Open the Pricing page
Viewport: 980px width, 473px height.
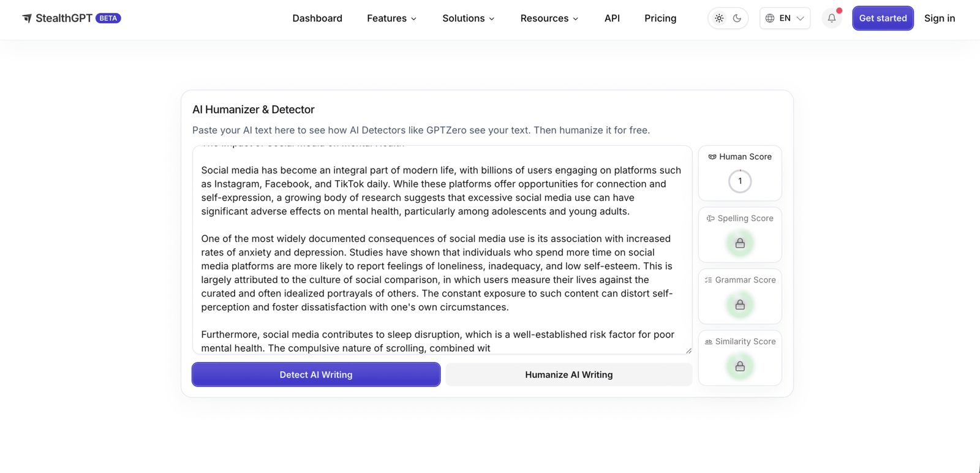point(660,18)
